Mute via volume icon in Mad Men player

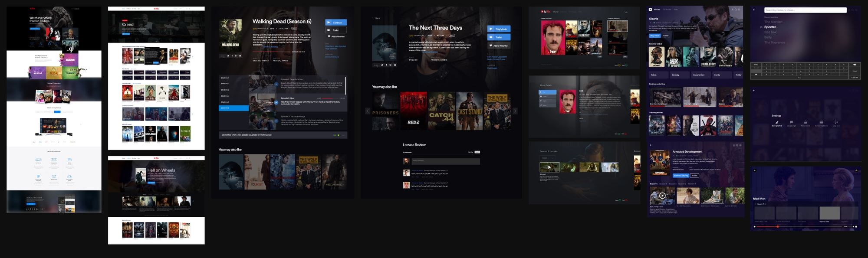tap(853, 227)
